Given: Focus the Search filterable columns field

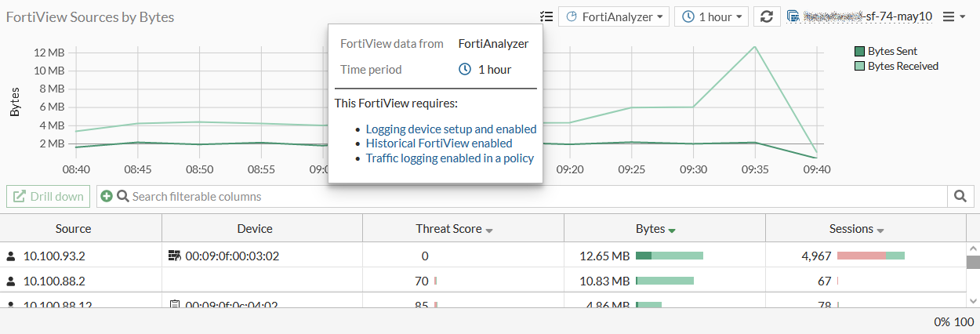Looking at the screenshot, I should 533,196.
